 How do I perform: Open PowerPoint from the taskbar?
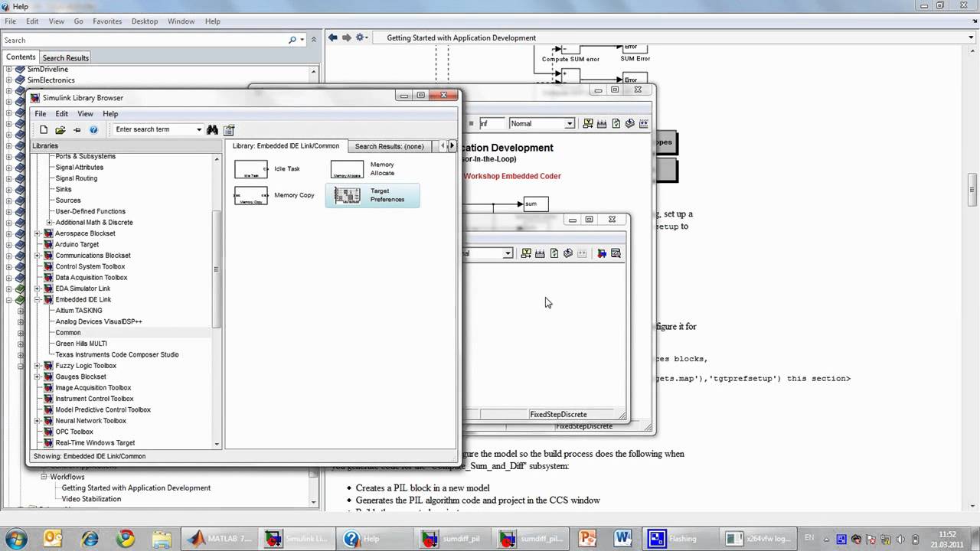pyautogui.click(x=587, y=539)
